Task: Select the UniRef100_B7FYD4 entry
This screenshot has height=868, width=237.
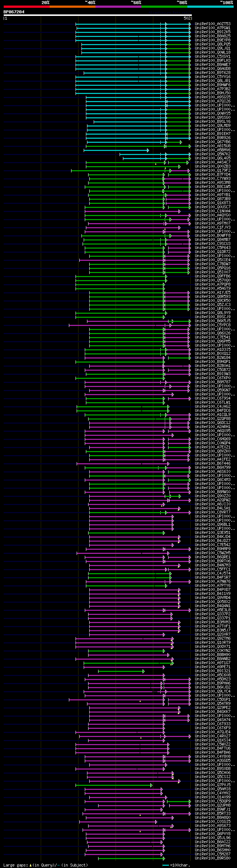Action: tap(213, 174)
